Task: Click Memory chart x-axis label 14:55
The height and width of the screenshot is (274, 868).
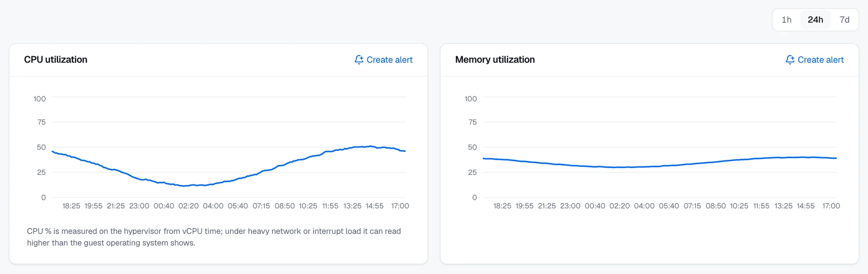Action: click(806, 206)
